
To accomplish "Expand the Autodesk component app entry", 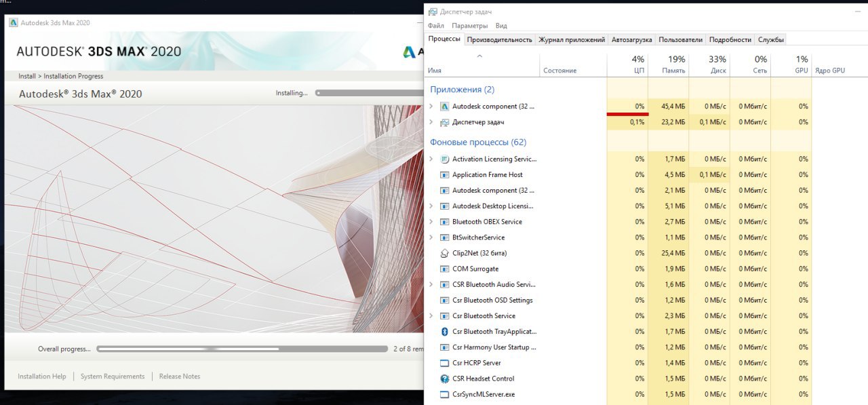I will click(x=431, y=107).
